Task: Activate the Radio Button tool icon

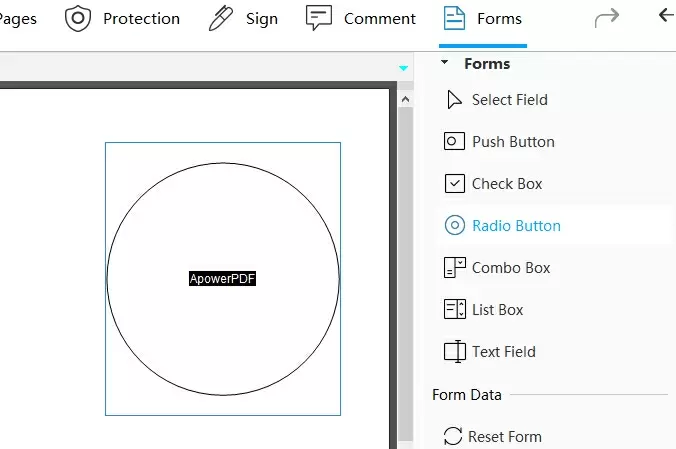Action: coord(454,225)
